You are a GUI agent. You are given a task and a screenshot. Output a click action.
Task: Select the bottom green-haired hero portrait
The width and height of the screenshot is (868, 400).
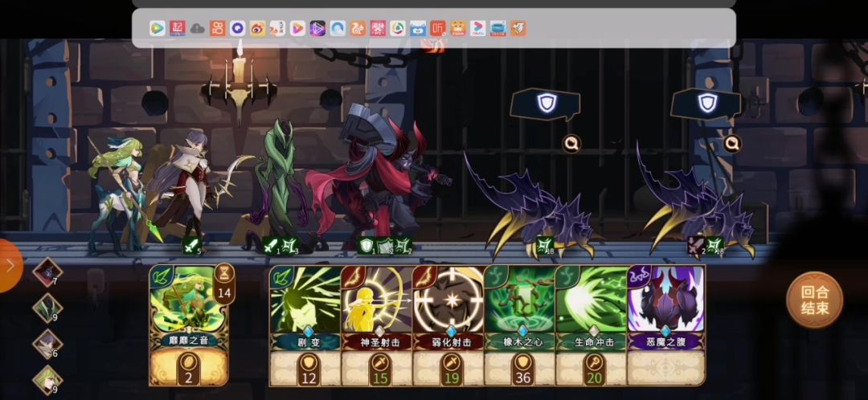pyautogui.click(x=47, y=380)
